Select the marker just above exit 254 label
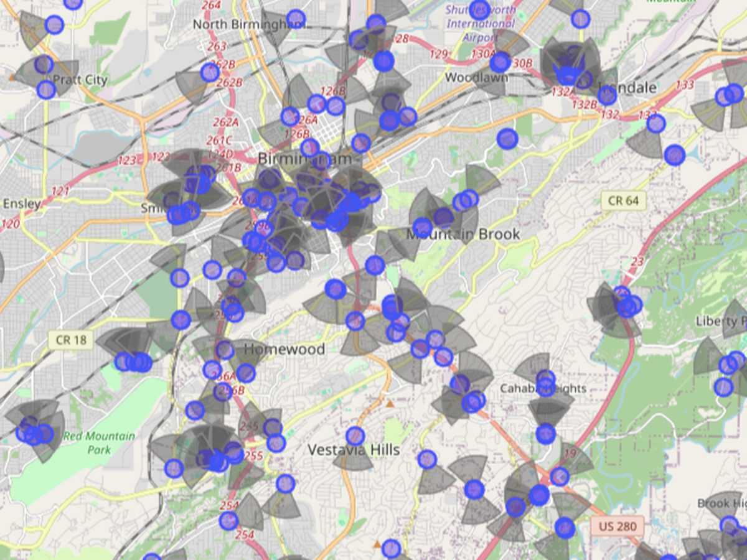The image size is (747, 560). coord(228,520)
